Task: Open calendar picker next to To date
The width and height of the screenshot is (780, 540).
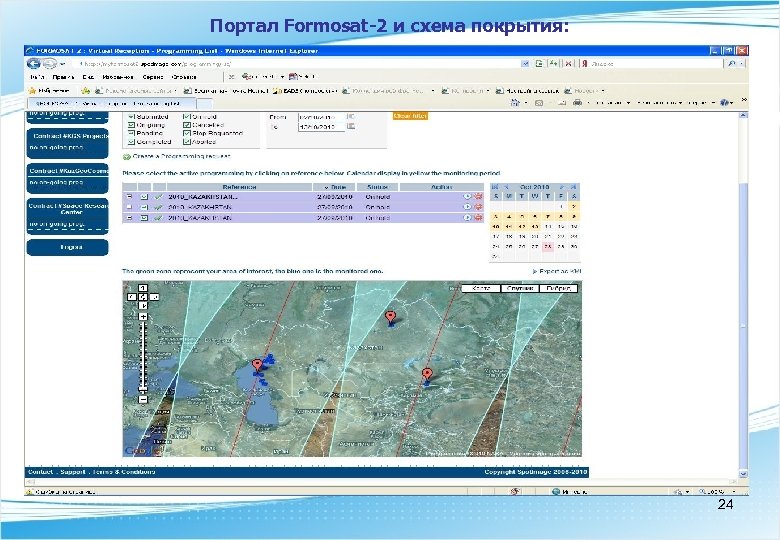Action: click(351, 126)
